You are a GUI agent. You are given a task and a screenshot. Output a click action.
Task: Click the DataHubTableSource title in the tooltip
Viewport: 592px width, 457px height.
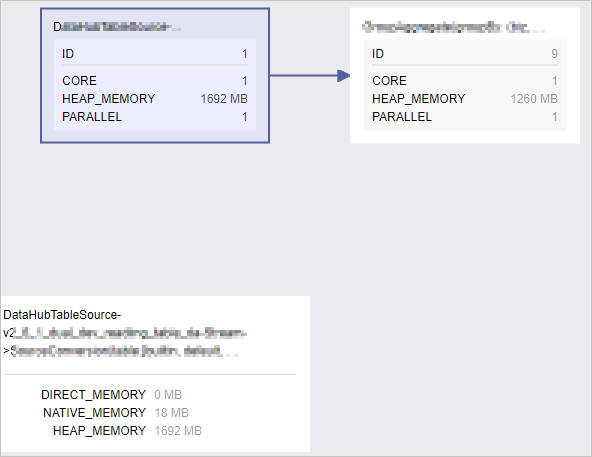click(x=125, y=333)
